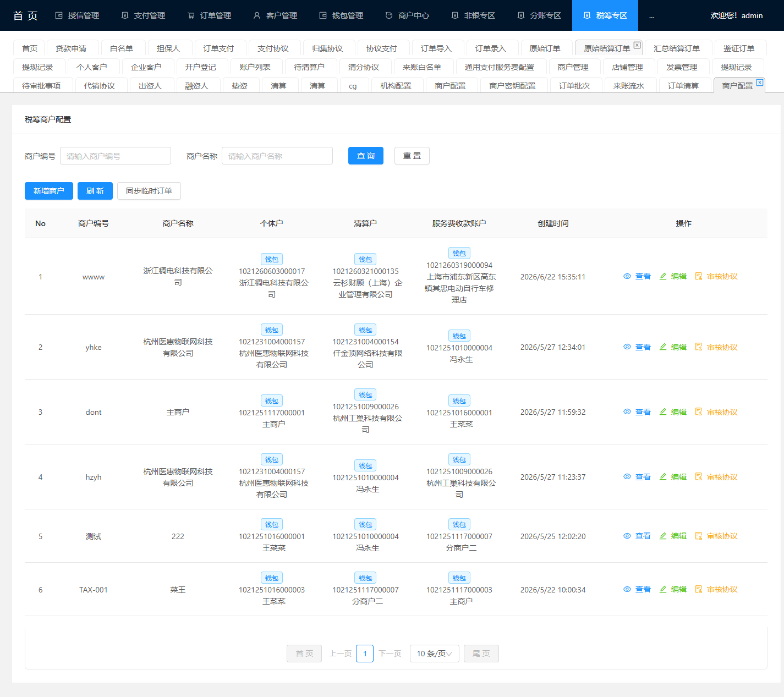784x697 pixels.
Task: Focus the 商户名称 input field
Action: click(x=277, y=156)
